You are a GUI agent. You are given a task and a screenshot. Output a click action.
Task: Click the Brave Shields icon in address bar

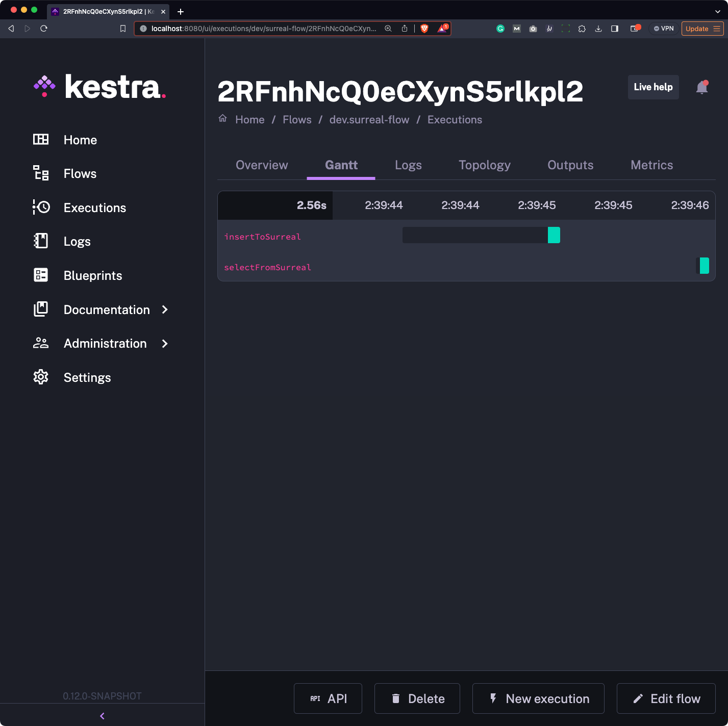(x=424, y=29)
